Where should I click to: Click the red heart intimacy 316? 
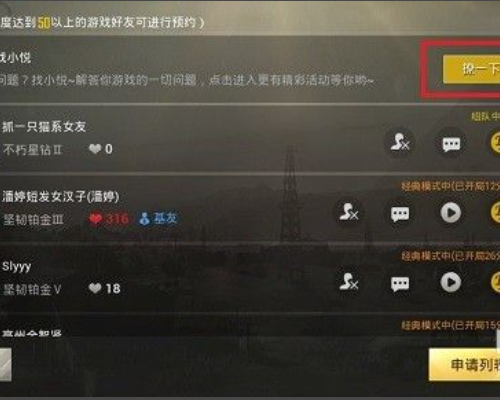(x=109, y=219)
